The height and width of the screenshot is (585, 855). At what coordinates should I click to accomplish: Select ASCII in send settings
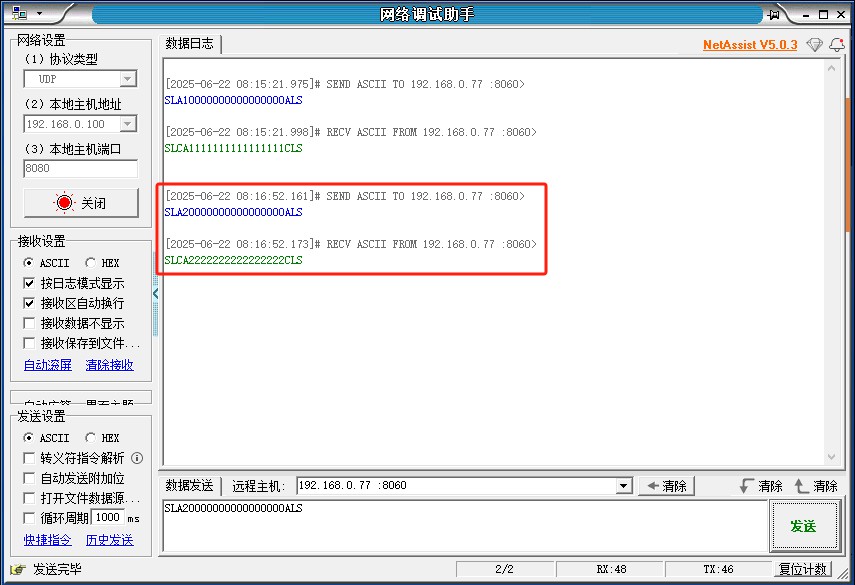coord(47,438)
